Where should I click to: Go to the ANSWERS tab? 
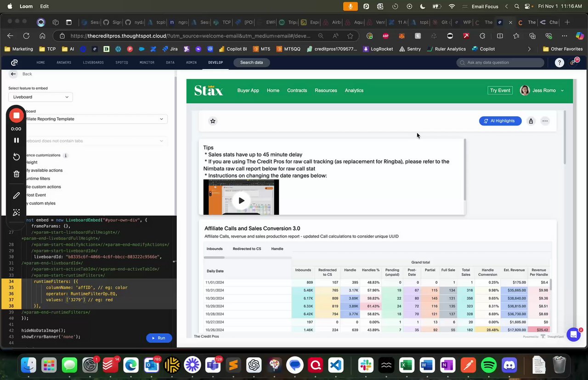point(64,62)
